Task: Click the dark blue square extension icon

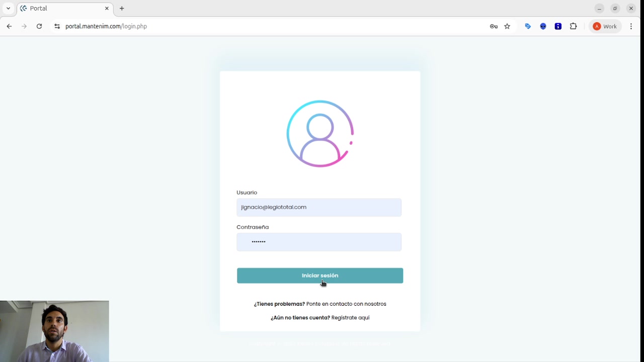Action: tap(558, 27)
